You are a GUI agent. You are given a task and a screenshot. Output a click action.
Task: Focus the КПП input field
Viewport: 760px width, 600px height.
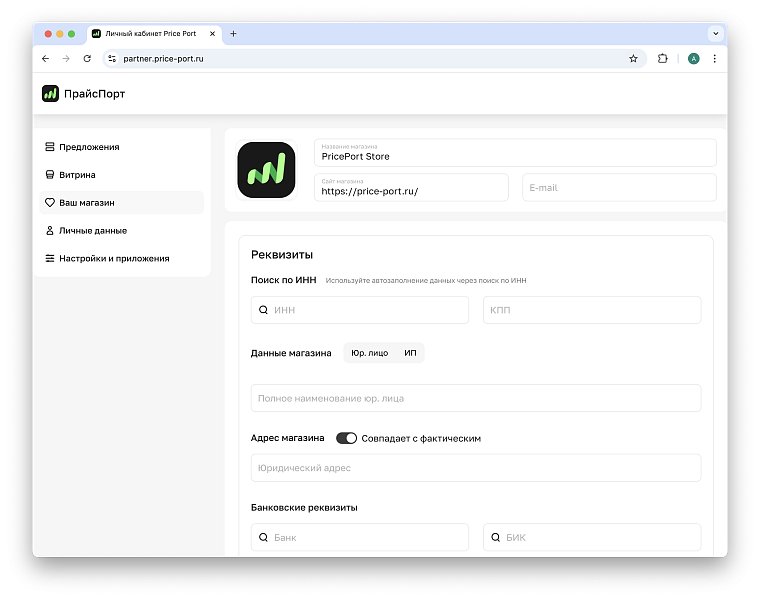(592, 310)
